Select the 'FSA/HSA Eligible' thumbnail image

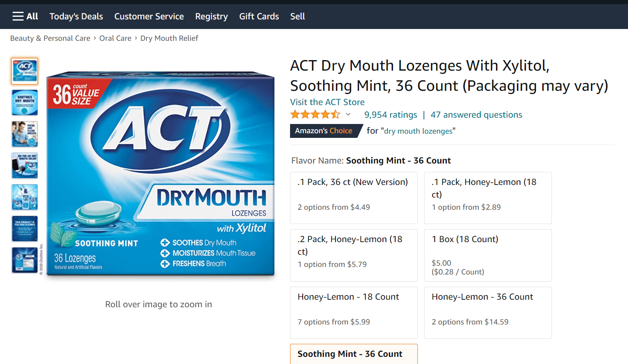pyautogui.click(x=25, y=229)
